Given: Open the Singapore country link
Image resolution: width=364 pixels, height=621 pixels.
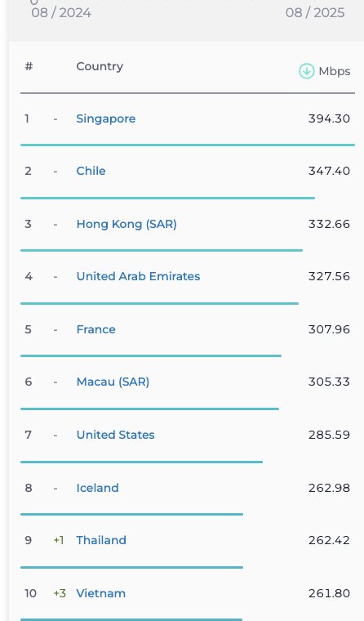Looking at the screenshot, I should (x=105, y=118).
